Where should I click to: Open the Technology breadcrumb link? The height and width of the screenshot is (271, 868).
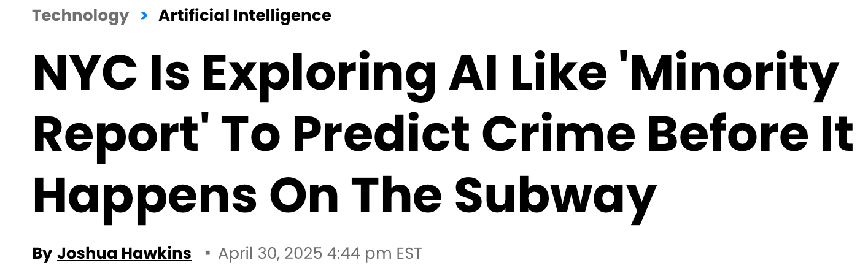click(x=80, y=16)
